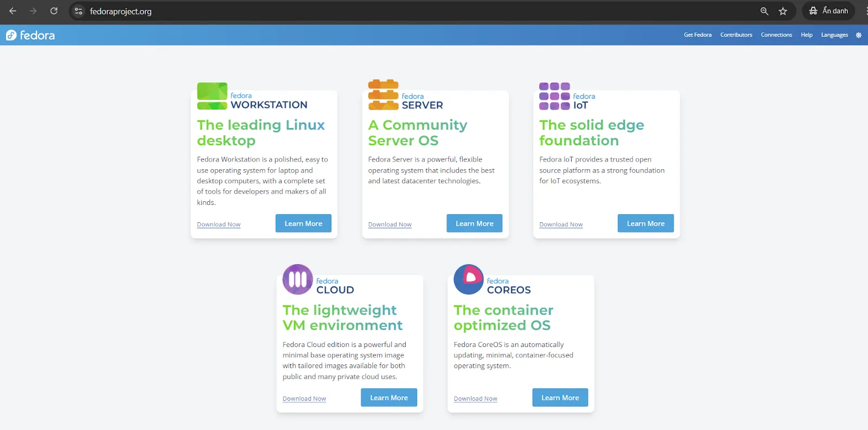Click the COREOS title text
The image size is (868, 430).
[509, 290]
